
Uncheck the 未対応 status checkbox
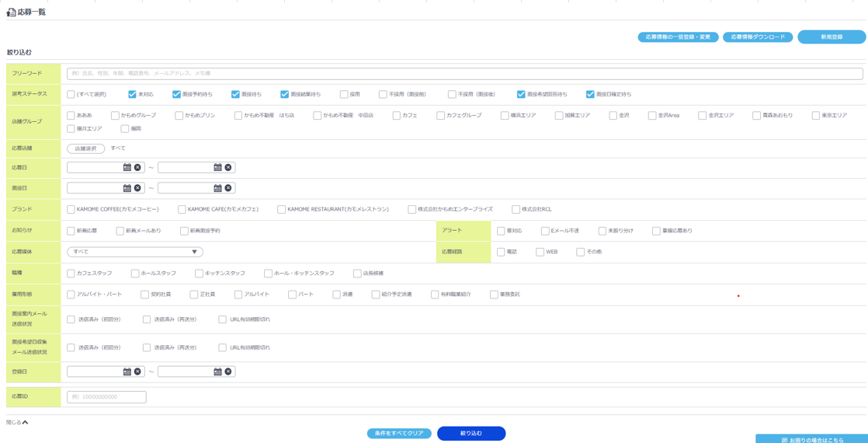pyautogui.click(x=133, y=94)
